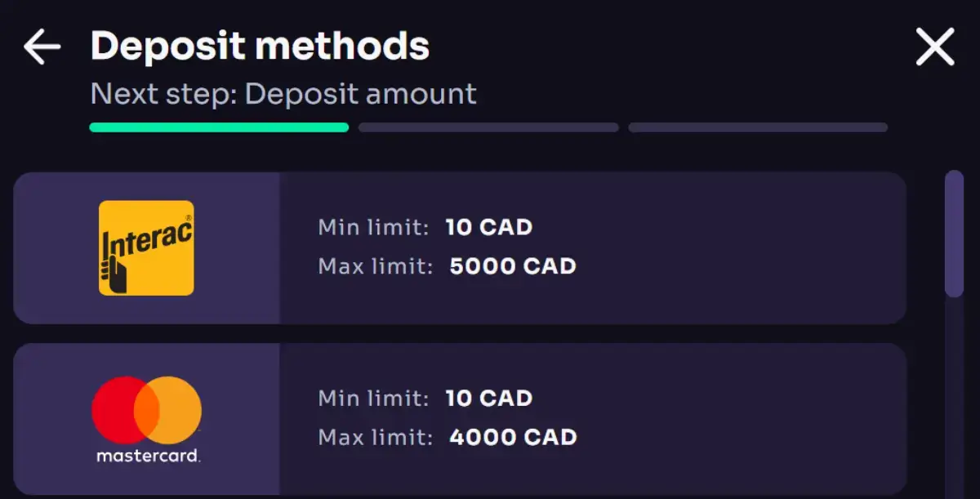This screenshot has width=980, height=499.
Task: Click the green first progress step segment
Action: 219,127
